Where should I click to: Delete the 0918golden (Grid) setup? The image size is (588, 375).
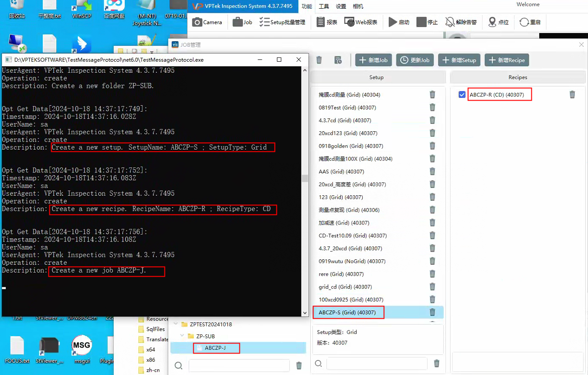(x=432, y=146)
